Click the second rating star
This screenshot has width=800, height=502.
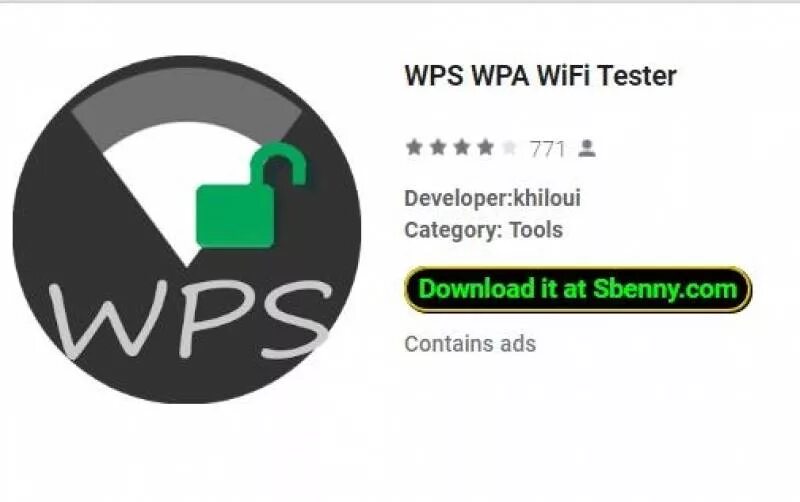[x=438, y=148]
